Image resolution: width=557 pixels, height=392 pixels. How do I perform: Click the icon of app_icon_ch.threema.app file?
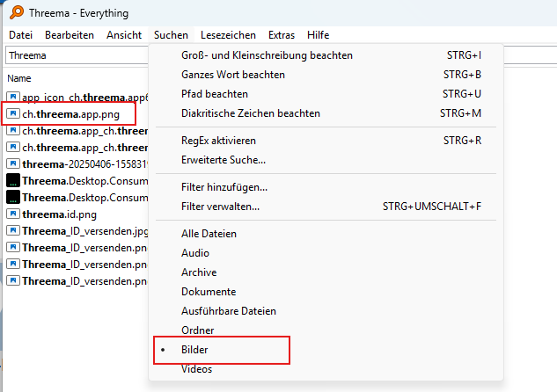coord(13,97)
